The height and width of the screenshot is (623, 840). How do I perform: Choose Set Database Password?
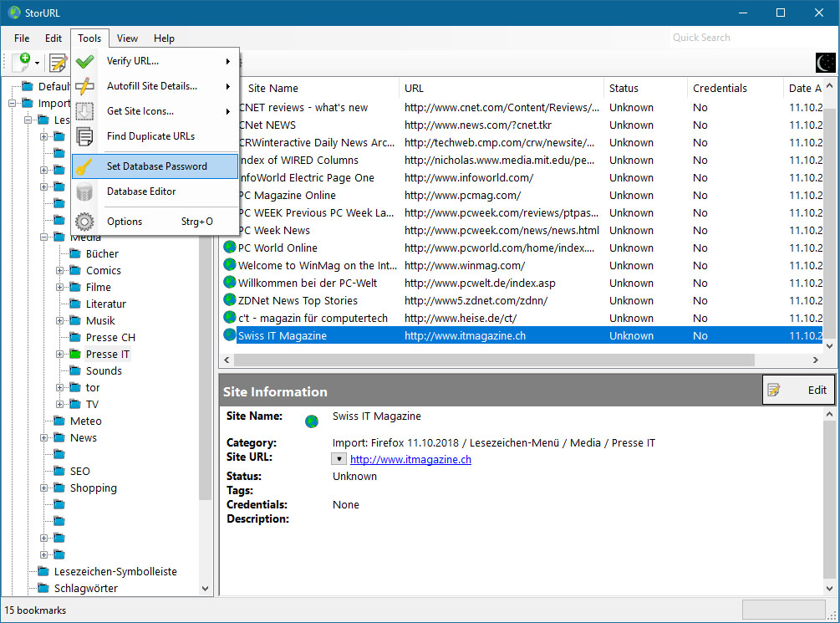(x=155, y=166)
